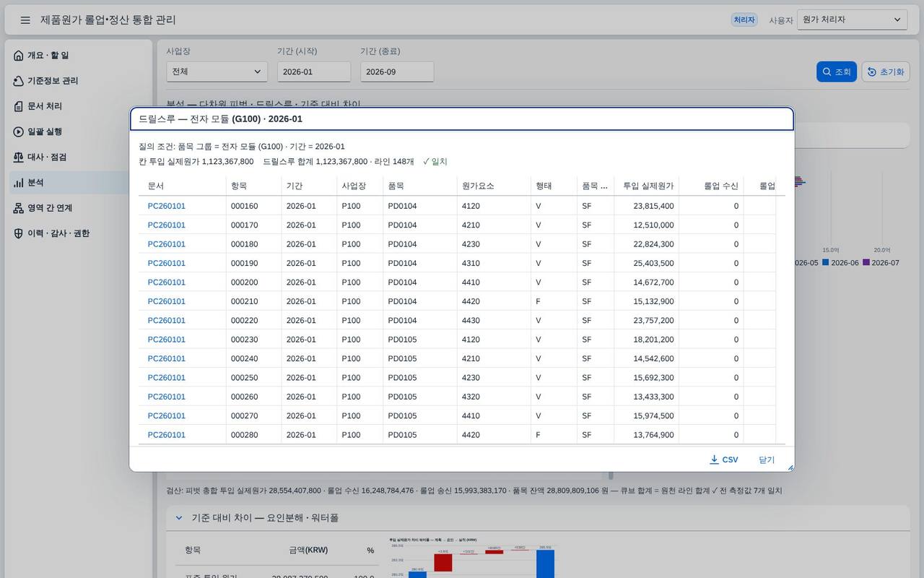
Task: Click the 대사 · 점검 scales icon
Action: point(19,157)
